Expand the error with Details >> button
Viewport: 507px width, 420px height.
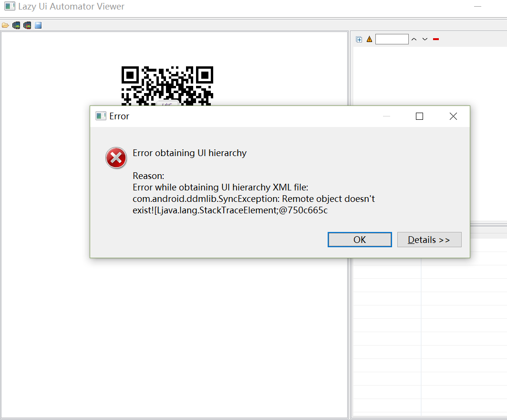[x=429, y=240]
